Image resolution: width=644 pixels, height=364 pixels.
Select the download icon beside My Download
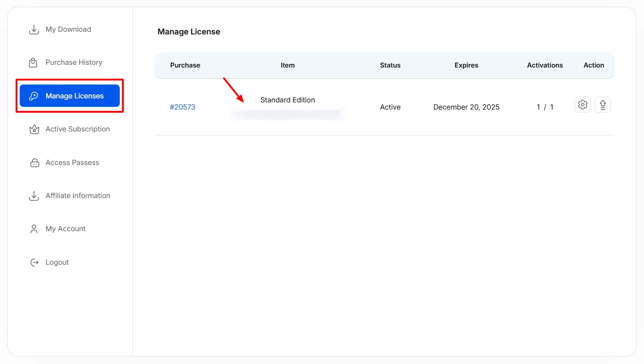[34, 29]
